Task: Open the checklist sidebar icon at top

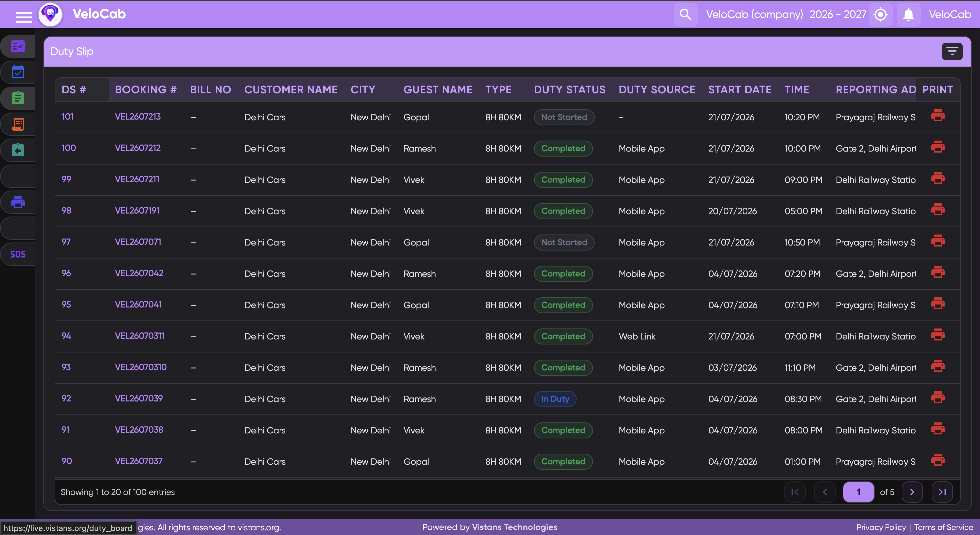Action: 18,46
